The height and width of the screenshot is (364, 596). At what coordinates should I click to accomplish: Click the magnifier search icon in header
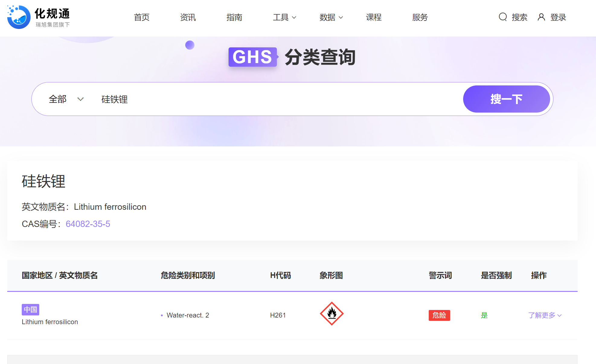click(503, 17)
